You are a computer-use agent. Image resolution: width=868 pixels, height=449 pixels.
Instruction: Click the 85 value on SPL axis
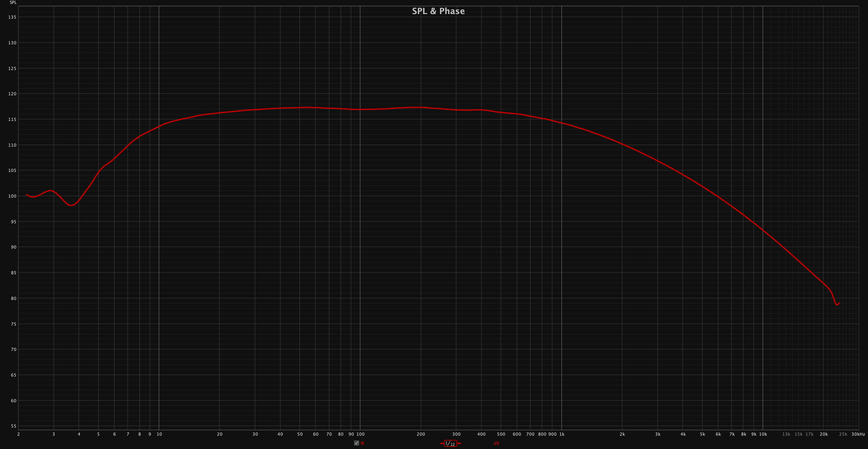tap(13, 273)
